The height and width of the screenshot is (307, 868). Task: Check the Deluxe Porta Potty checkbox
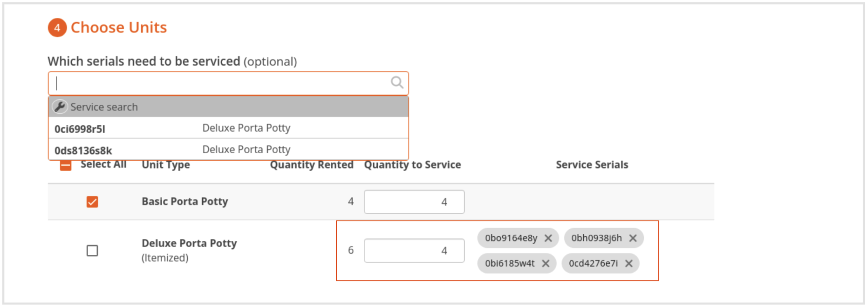click(92, 251)
